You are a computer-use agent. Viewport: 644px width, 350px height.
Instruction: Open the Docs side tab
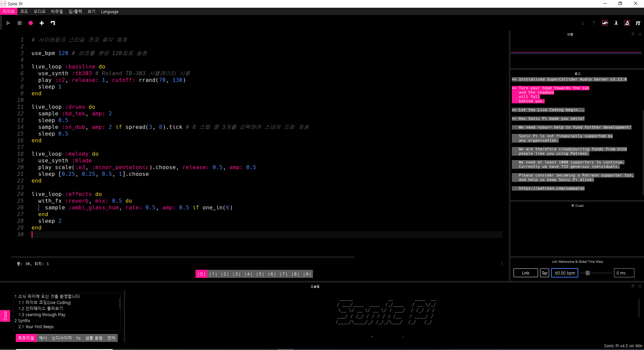point(5,316)
